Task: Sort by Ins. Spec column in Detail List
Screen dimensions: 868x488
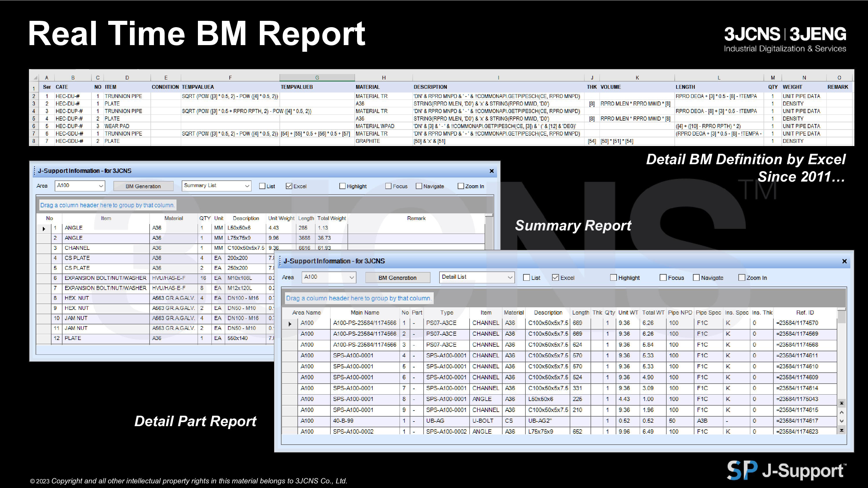Action: coord(737,313)
